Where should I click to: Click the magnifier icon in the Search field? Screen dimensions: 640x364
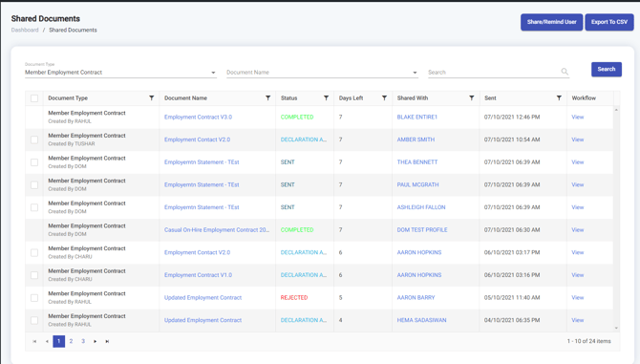(565, 72)
